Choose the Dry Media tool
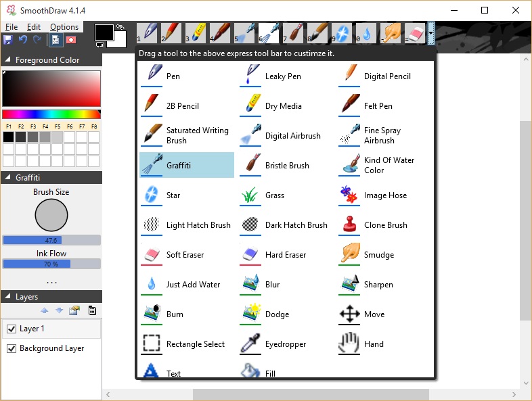Screen dimensions: 532x401 tap(286, 105)
